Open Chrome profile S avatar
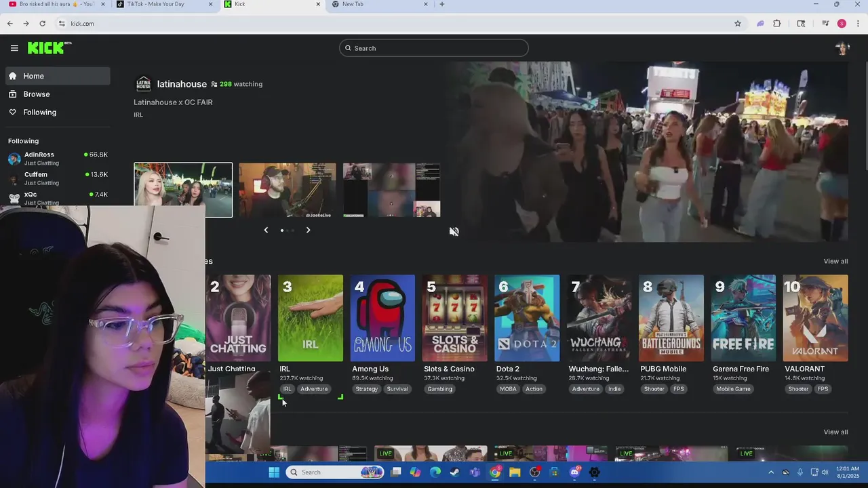868x488 pixels. [842, 23]
